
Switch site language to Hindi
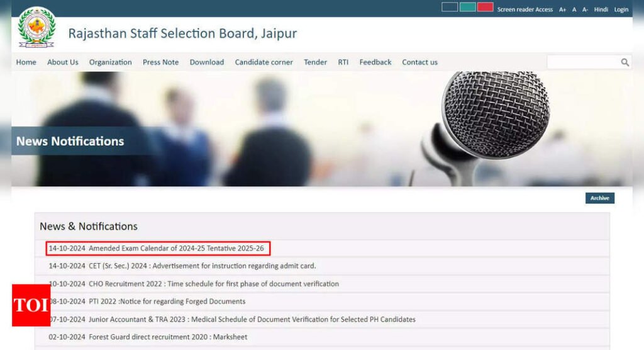tap(601, 9)
